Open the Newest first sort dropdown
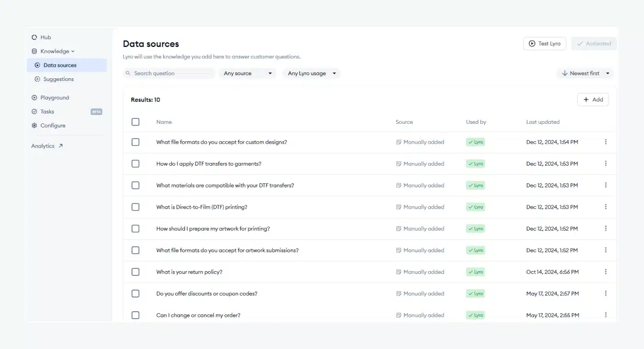This screenshot has width=644, height=349. coord(585,73)
